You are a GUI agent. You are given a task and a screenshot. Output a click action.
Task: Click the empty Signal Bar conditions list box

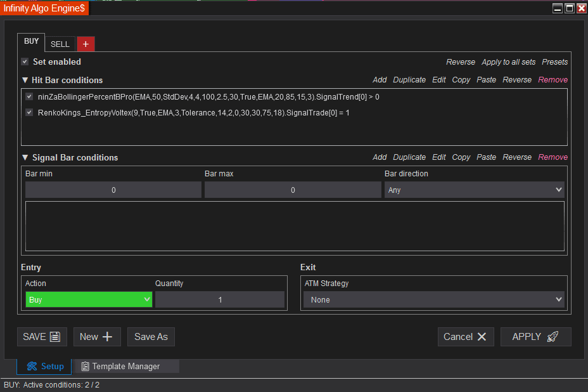pyautogui.click(x=295, y=226)
